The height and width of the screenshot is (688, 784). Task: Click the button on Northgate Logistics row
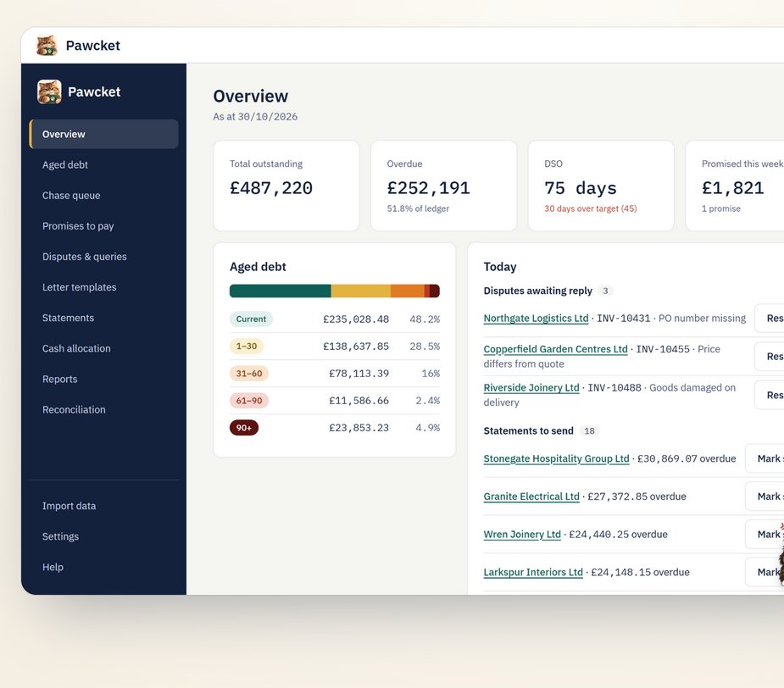pos(770,319)
